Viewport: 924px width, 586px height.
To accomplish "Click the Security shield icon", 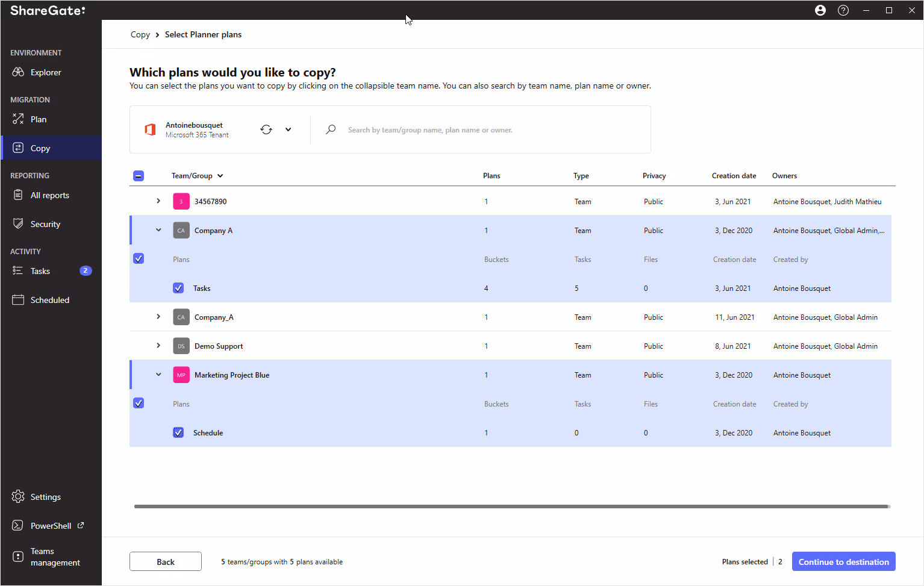I will point(18,223).
